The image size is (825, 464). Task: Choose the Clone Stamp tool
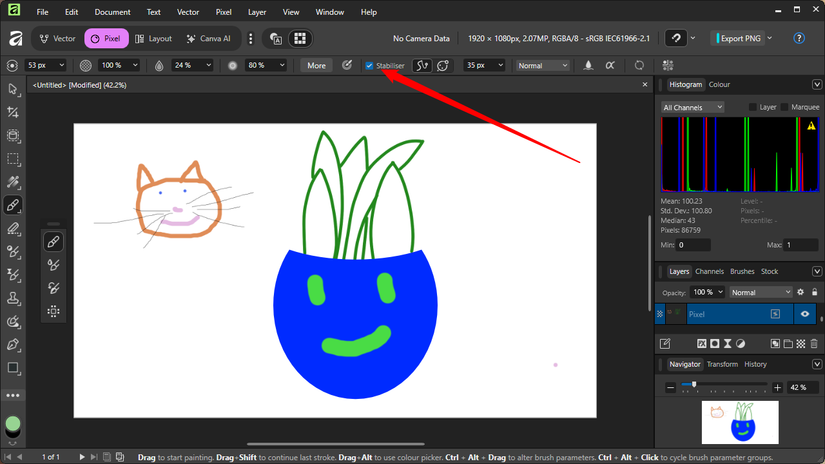click(13, 298)
